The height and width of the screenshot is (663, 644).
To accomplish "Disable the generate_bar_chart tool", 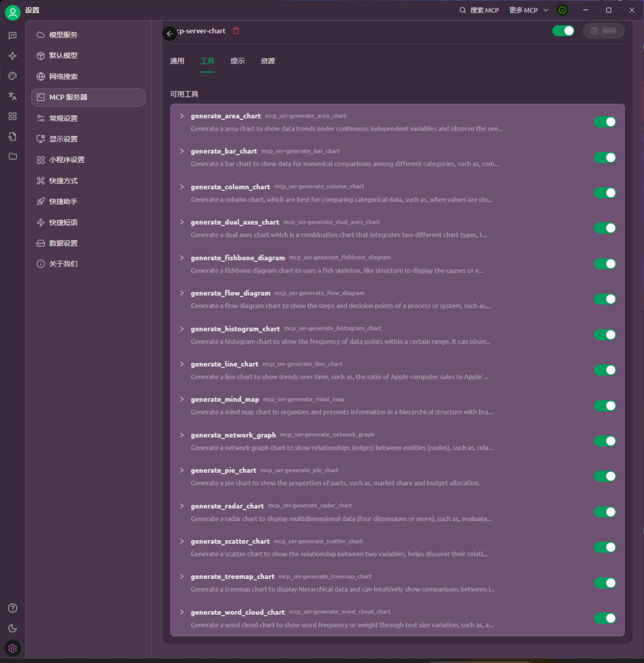I will [x=605, y=158].
